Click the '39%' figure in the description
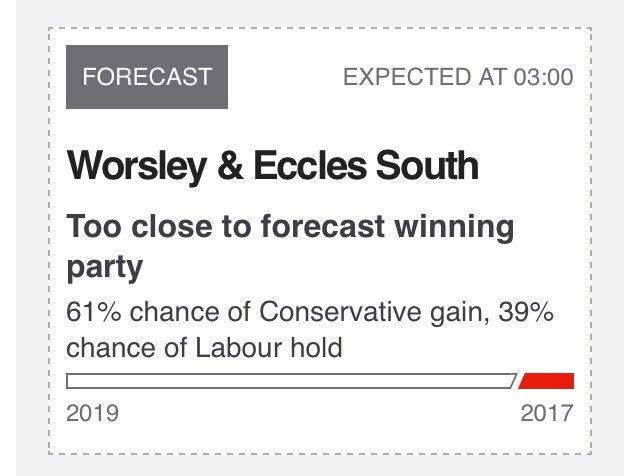 527,313
